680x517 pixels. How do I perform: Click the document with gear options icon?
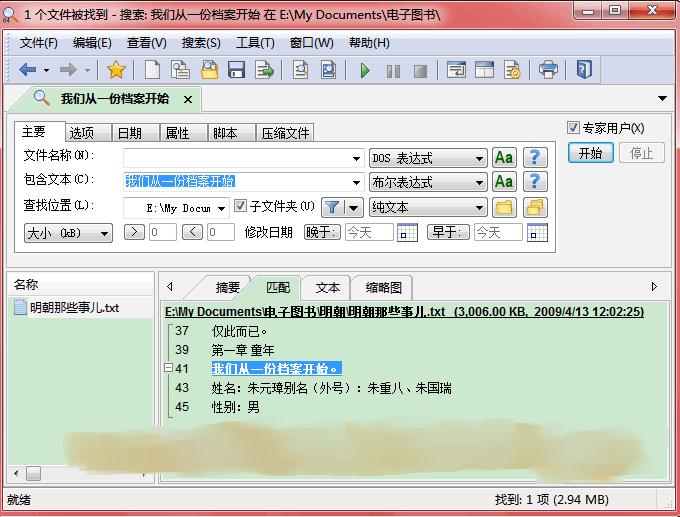coord(512,69)
